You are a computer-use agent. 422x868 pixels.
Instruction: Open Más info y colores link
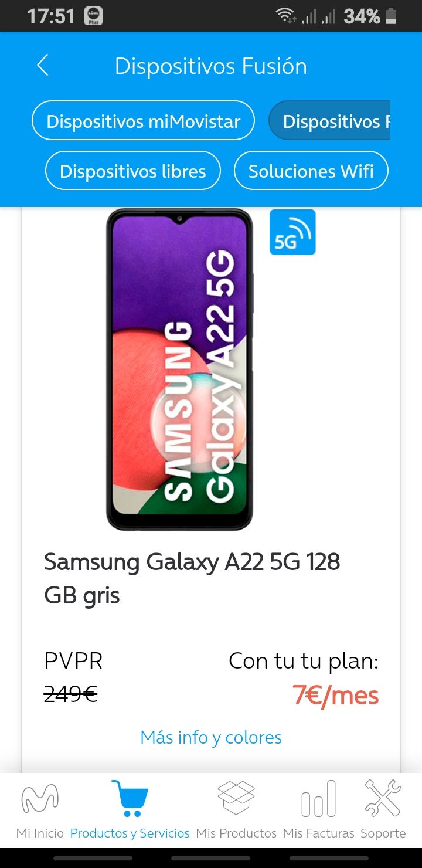[211, 737]
